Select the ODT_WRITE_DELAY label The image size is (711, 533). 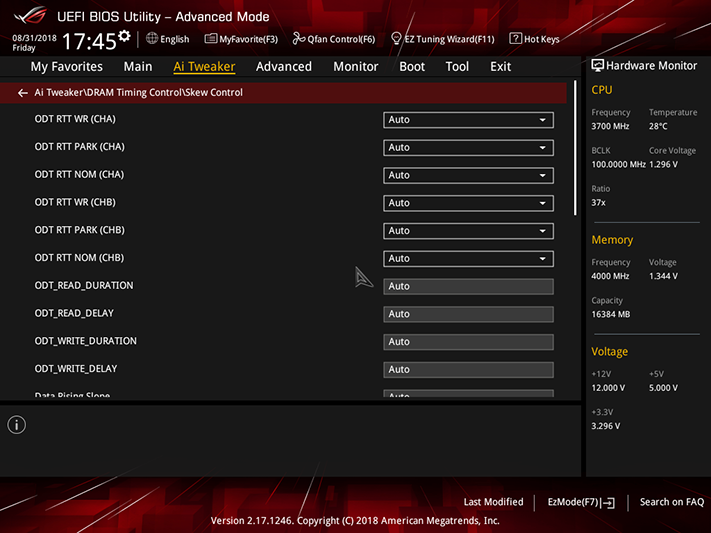click(76, 369)
